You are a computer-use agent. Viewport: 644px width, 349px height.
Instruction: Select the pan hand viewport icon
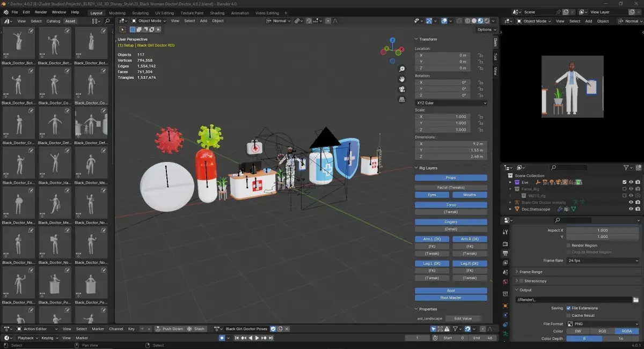coord(402,79)
